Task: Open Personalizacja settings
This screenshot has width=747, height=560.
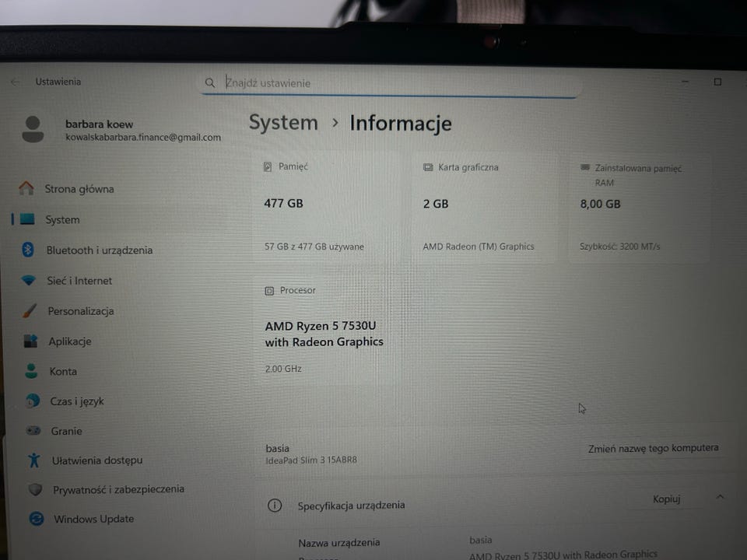Action: point(80,311)
